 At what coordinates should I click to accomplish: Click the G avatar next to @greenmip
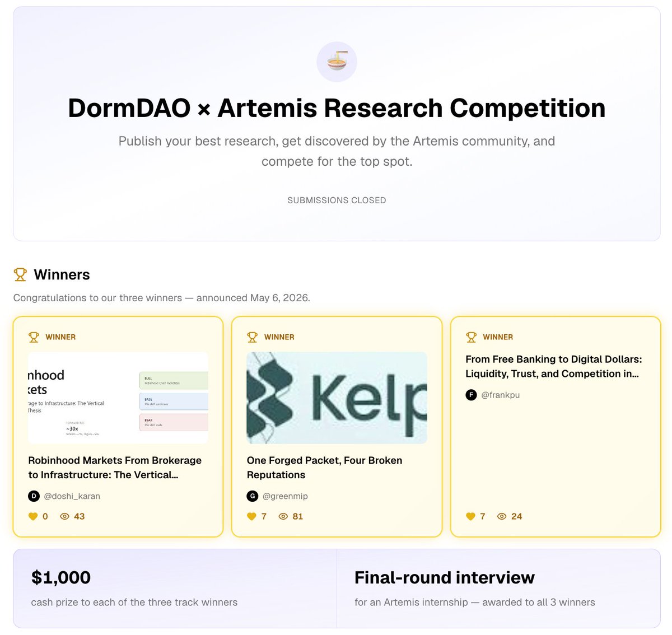click(x=253, y=496)
